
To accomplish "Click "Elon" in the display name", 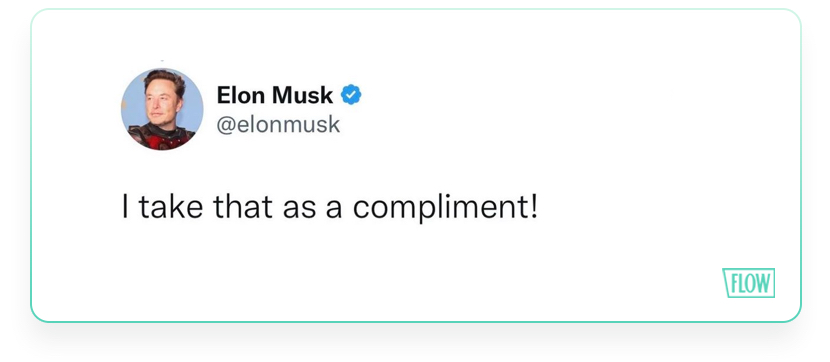I will click(x=241, y=95).
